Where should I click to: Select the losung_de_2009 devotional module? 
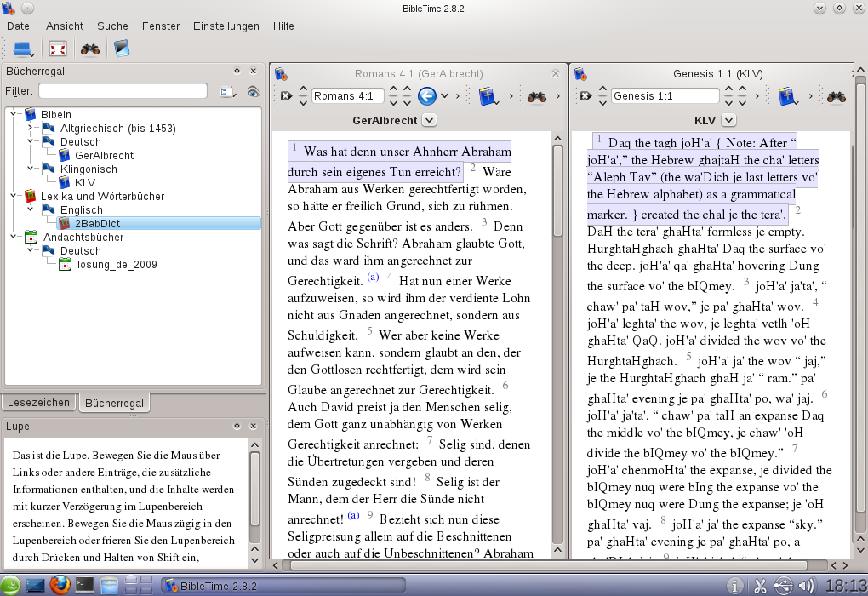click(117, 265)
